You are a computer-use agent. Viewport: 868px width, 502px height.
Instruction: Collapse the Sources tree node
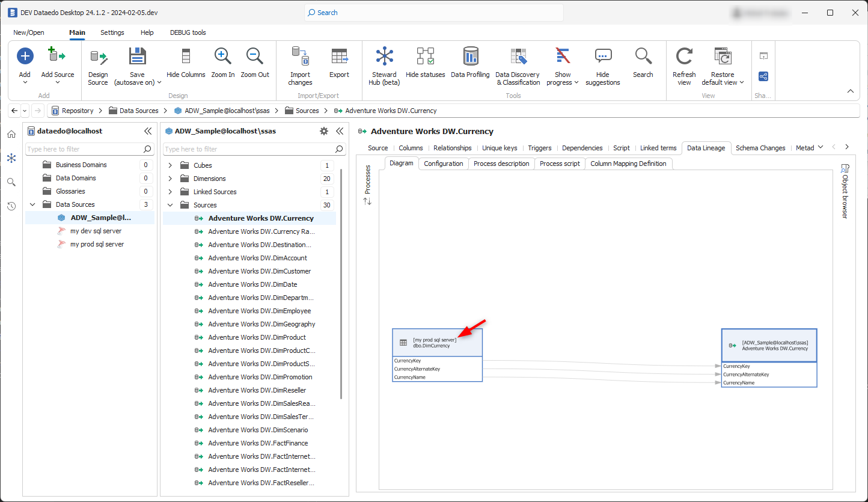coord(170,205)
